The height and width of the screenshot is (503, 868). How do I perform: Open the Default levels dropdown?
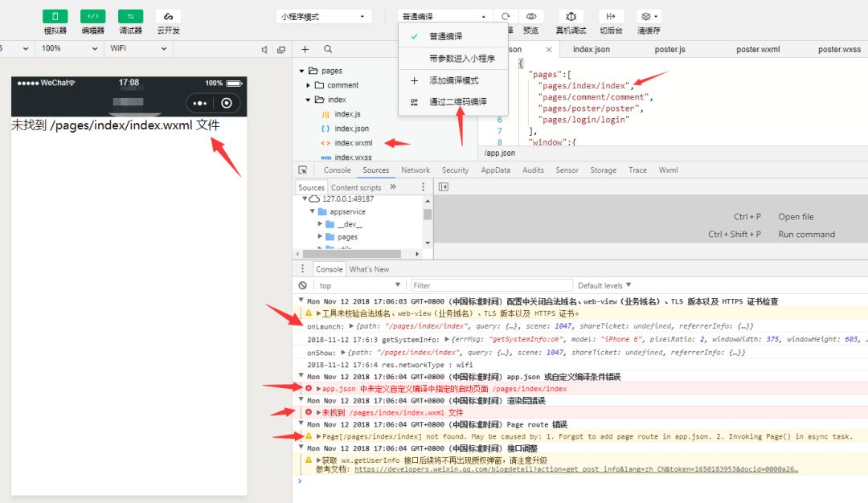coord(604,285)
